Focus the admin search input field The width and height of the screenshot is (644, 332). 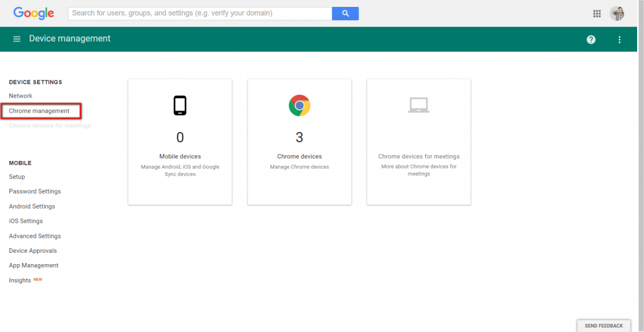click(x=200, y=13)
